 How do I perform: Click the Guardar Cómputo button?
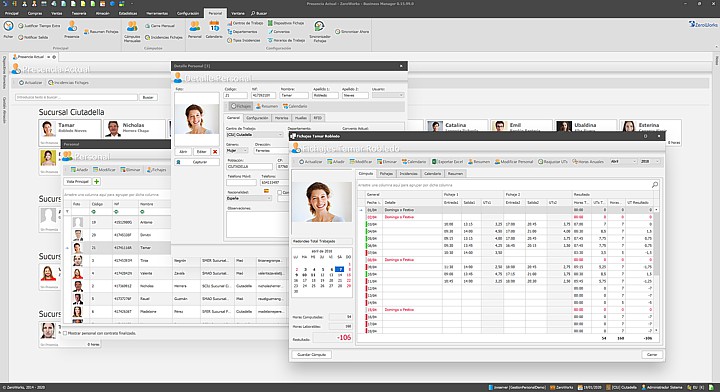pos(311,354)
